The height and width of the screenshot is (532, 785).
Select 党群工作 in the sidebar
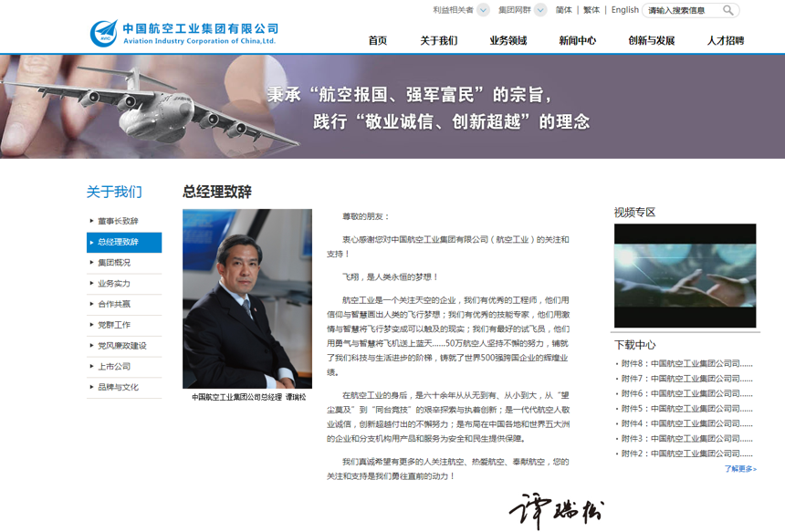[x=124, y=325]
